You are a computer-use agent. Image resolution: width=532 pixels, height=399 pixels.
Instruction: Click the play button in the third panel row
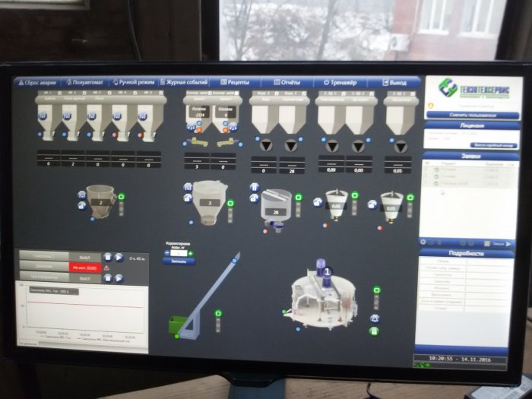119,278
